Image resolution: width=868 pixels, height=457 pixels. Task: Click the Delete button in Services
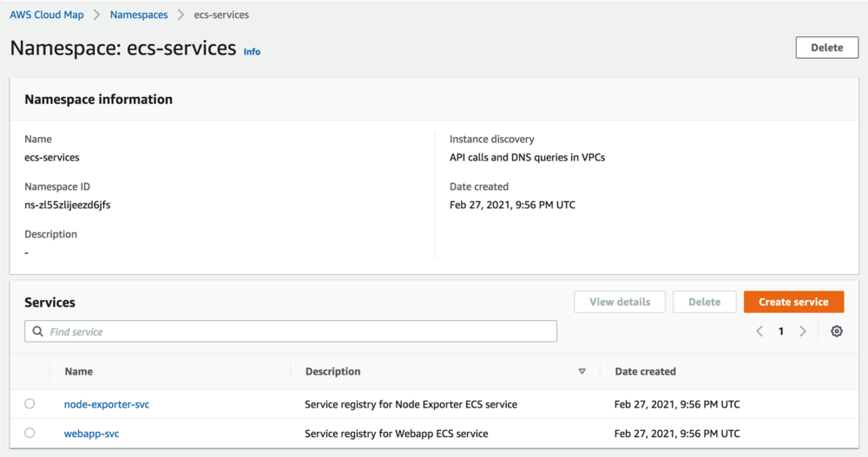pos(704,302)
